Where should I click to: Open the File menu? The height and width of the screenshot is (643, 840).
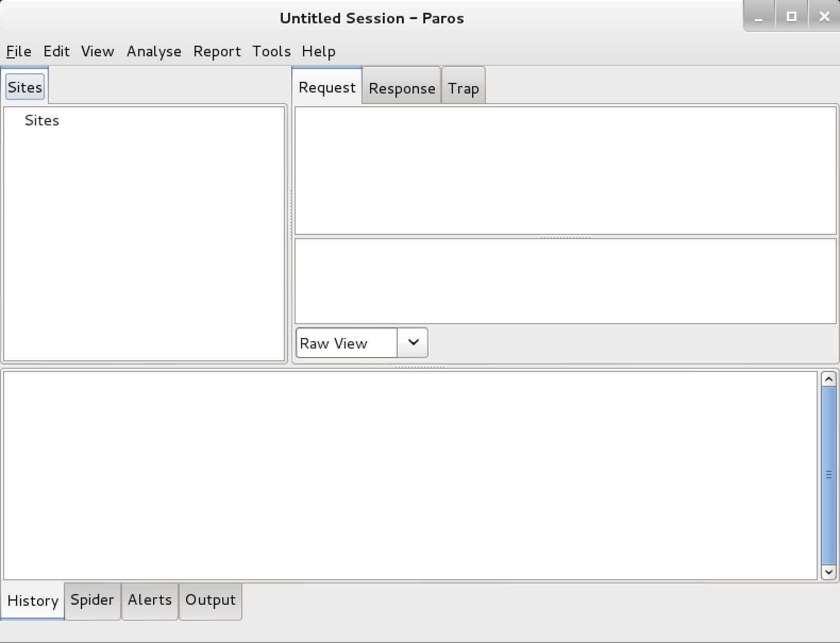tap(19, 52)
